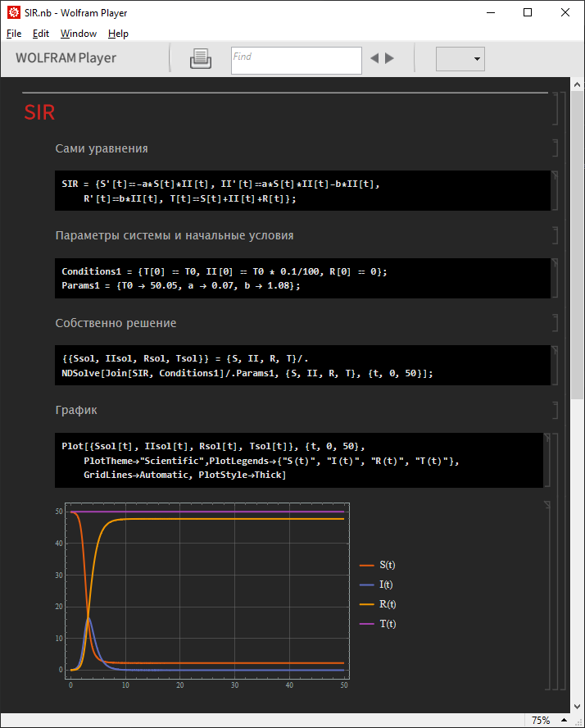Click the 'Параметры системы и начальные условия' heading

point(175,235)
